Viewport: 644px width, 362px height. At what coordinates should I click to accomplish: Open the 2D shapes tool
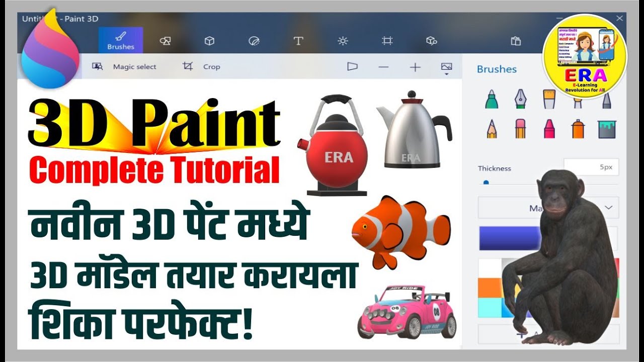coord(165,41)
